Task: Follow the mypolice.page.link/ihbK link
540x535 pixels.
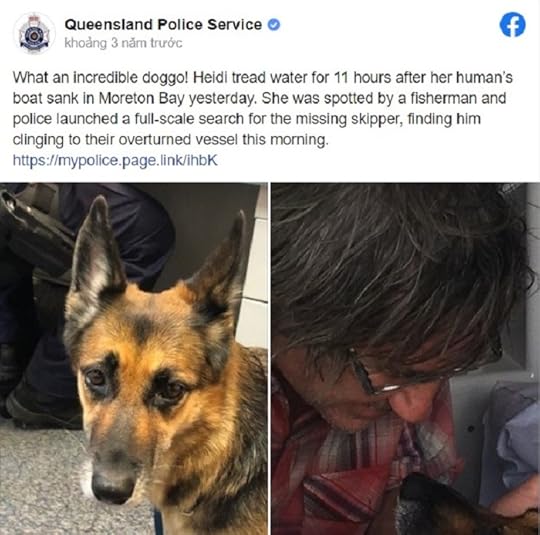Action: (115, 160)
